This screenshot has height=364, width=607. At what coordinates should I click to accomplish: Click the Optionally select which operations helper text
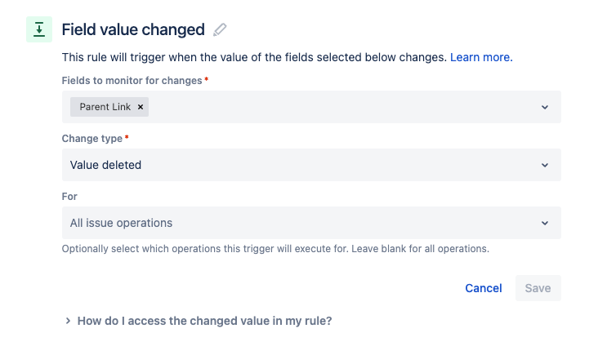coord(275,249)
